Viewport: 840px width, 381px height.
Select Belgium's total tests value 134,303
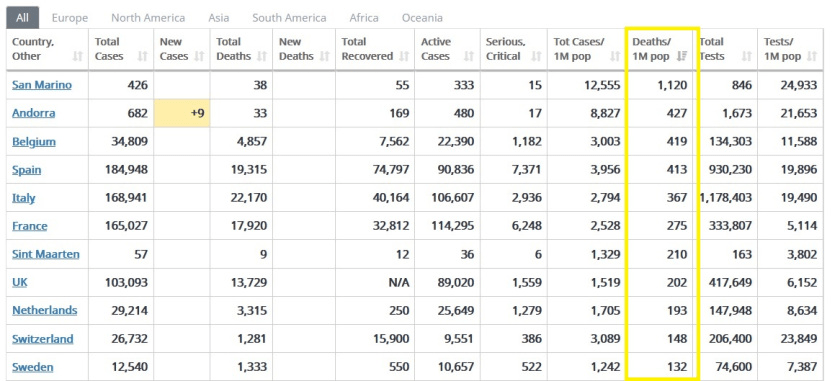pos(729,141)
